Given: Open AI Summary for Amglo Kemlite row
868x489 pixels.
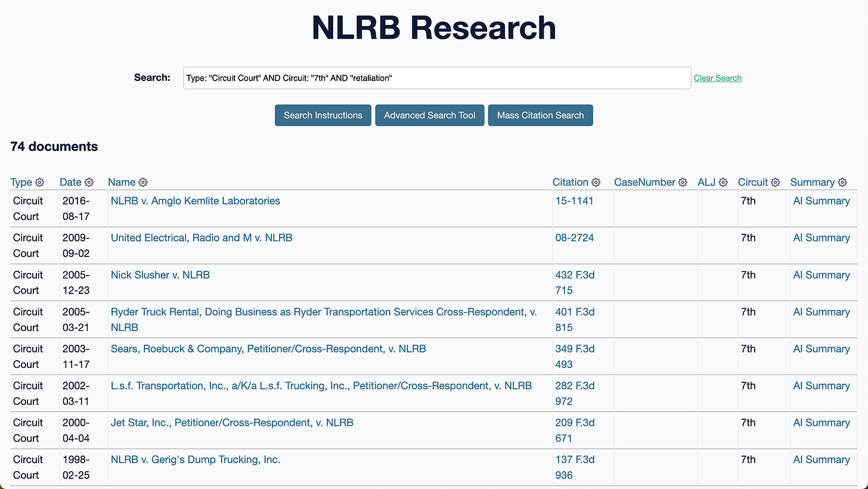Looking at the screenshot, I should [x=821, y=201].
